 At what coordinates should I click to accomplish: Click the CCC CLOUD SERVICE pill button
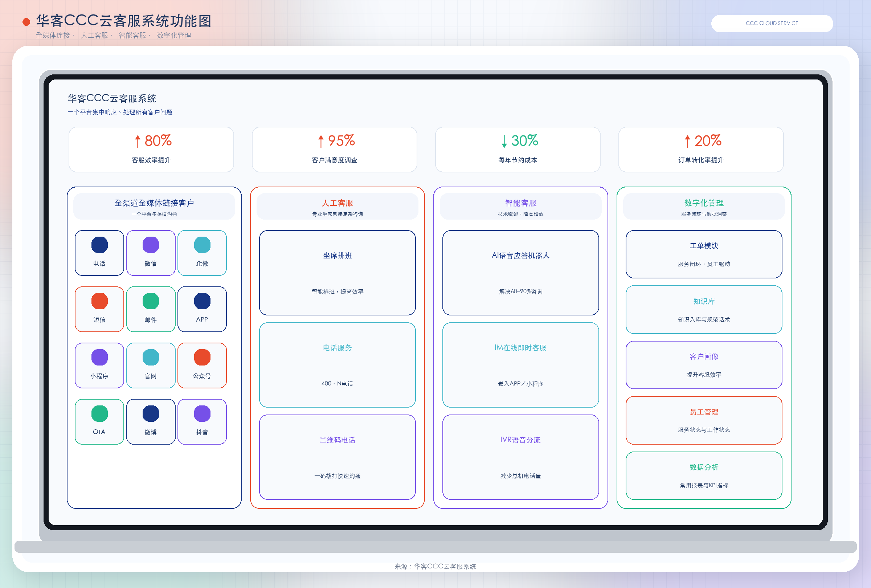click(x=772, y=23)
